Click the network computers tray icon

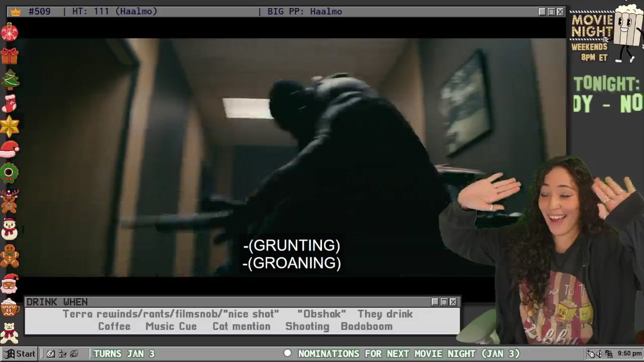pyautogui.click(x=608, y=354)
